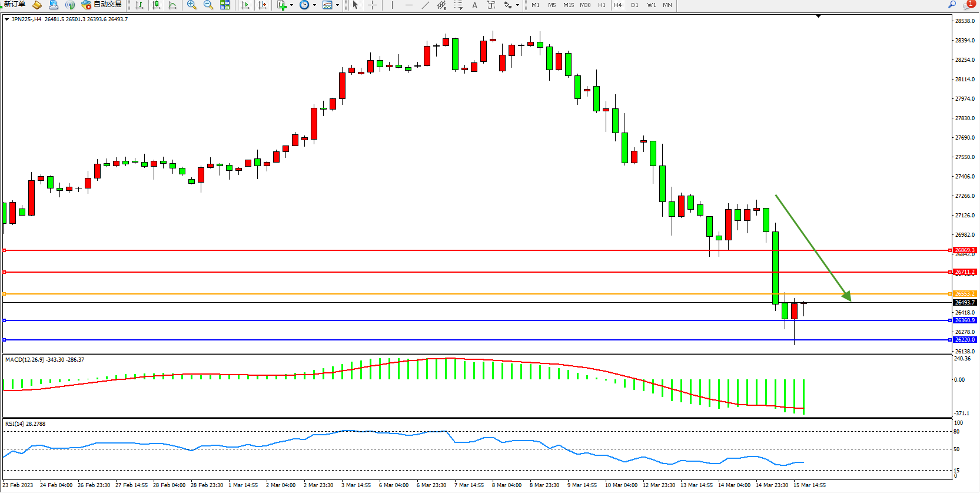Switch to the H1 timeframe
980x493 pixels.
(x=602, y=5)
